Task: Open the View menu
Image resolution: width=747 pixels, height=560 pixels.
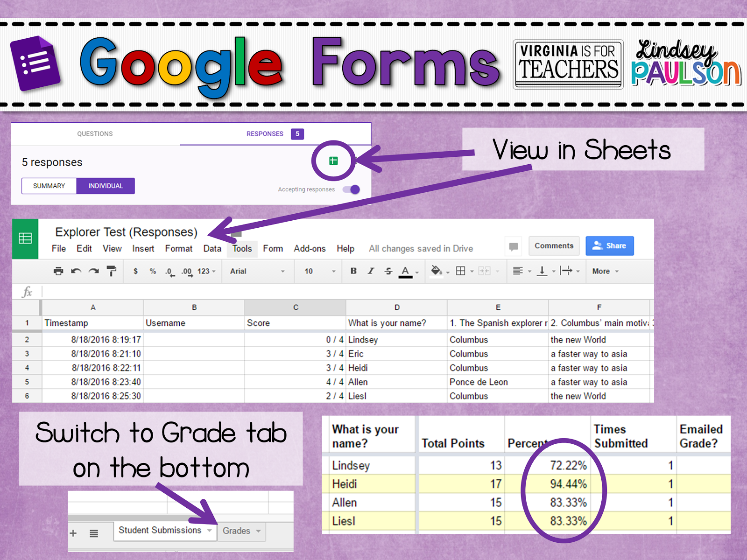Action: click(x=112, y=249)
